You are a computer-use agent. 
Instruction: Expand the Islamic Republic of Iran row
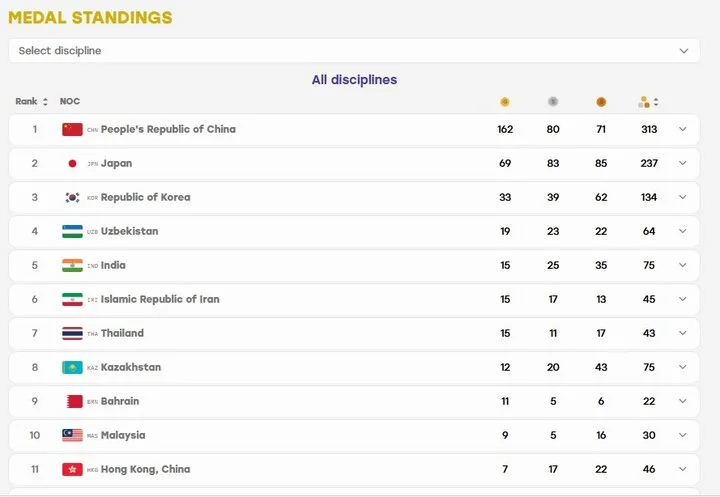(683, 299)
